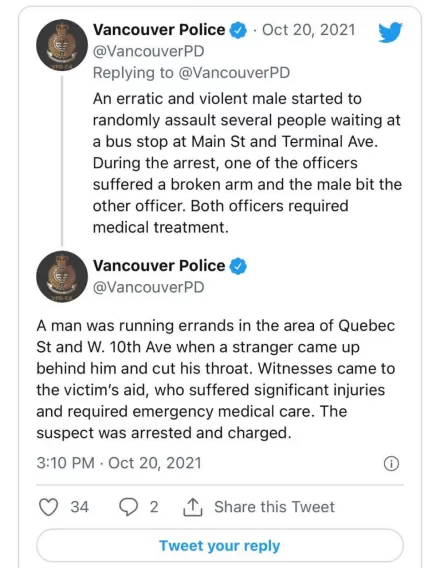
Task: Click the 34 likes count
Action: 79,507
